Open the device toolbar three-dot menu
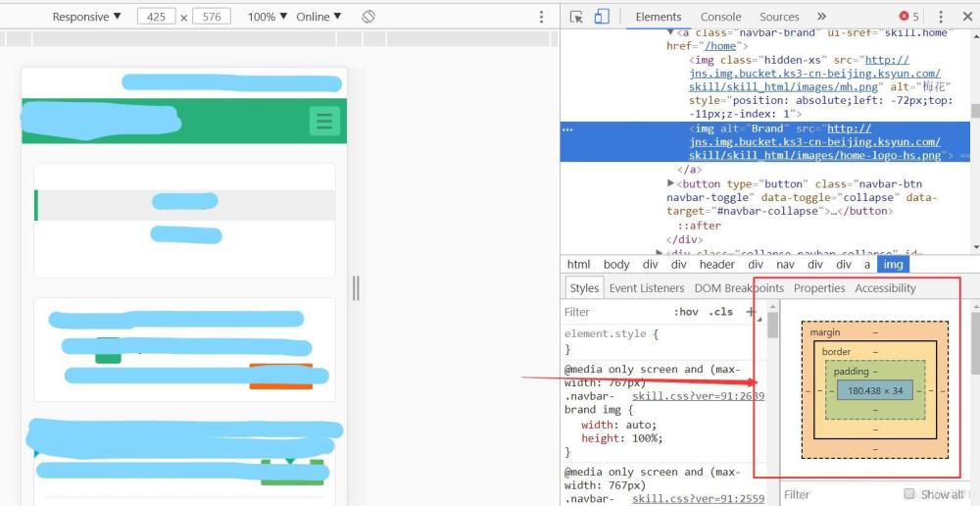Screen dimensions: 980x506 [x=541, y=17]
